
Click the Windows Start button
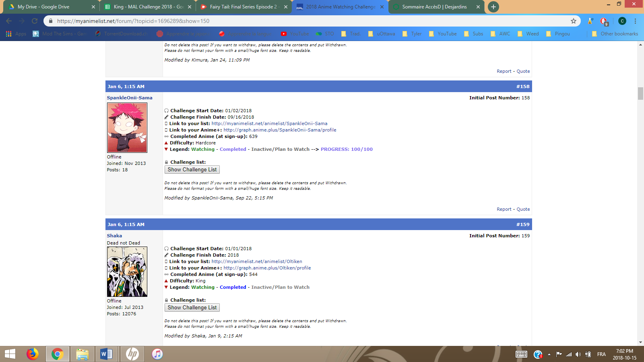(x=10, y=354)
